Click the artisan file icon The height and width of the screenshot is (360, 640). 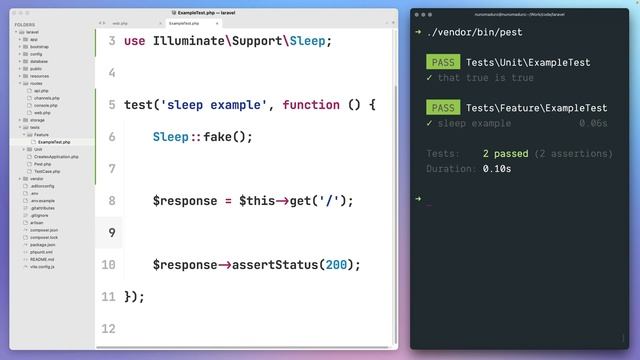26,223
